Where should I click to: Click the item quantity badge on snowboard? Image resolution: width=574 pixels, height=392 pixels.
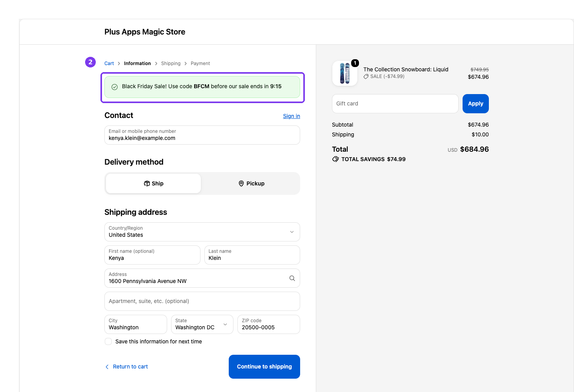click(x=355, y=63)
